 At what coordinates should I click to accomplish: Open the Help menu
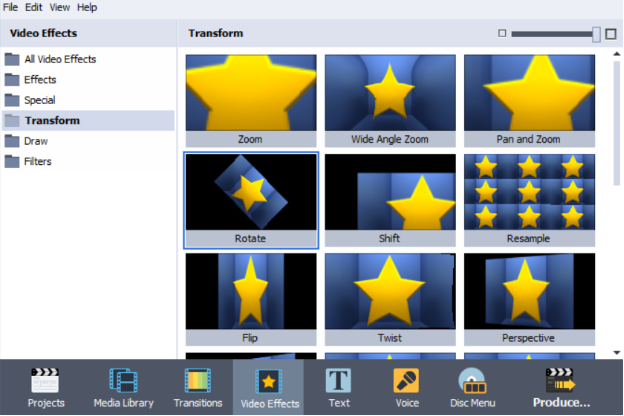(x=87, y=7)
